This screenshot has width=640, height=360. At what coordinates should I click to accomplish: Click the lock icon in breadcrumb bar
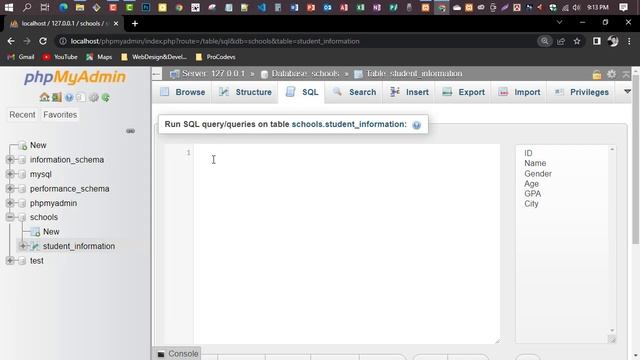pos(597,74)
